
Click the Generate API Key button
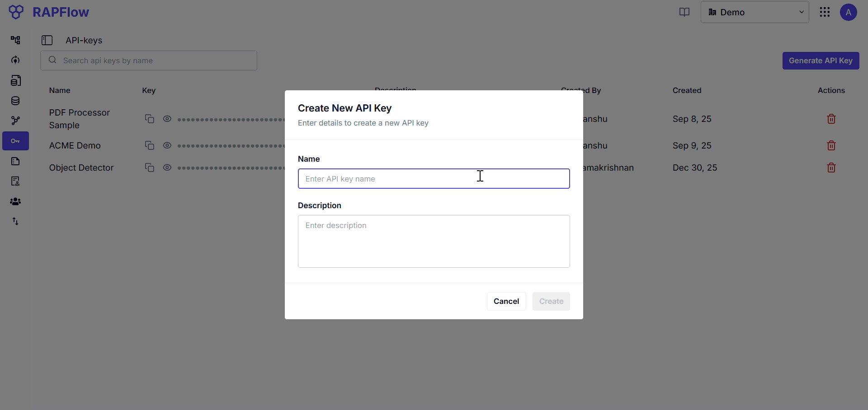click(821, 61)
